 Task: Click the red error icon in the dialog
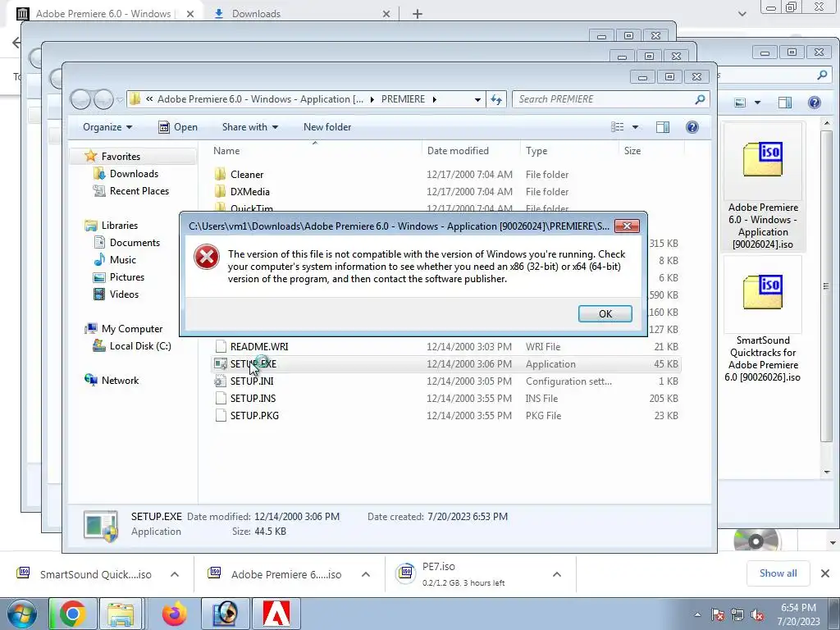(206, 257)
